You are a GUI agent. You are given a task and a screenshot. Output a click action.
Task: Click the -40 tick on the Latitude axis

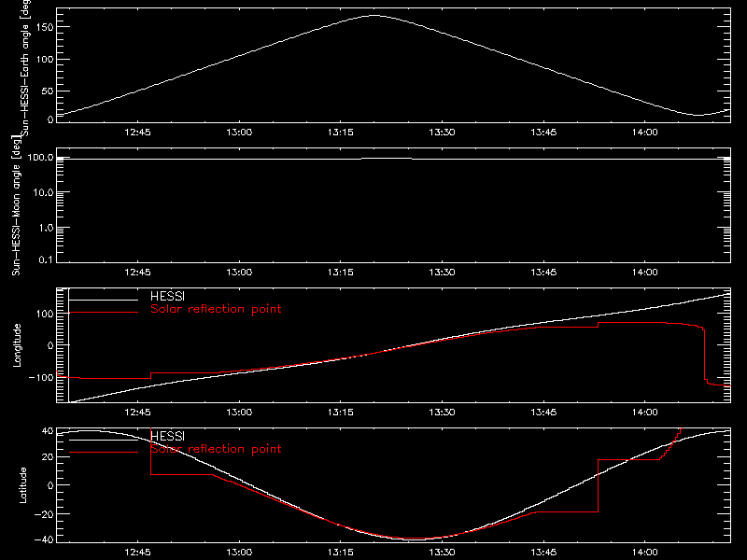tap(44, 540)
